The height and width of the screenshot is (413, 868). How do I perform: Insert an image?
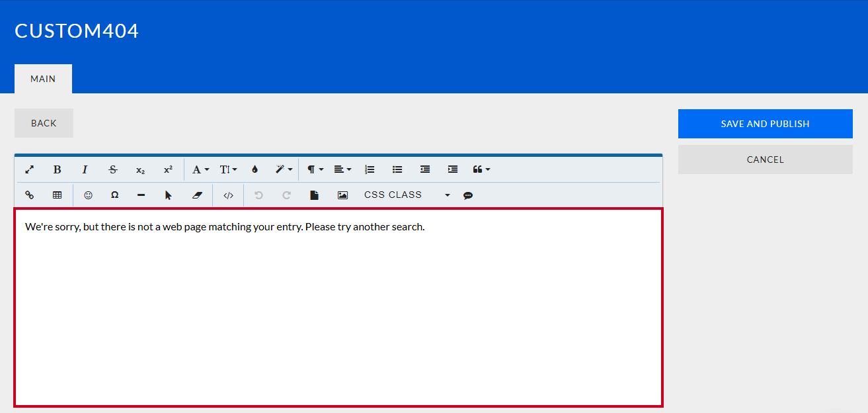(x=342, y=195)
